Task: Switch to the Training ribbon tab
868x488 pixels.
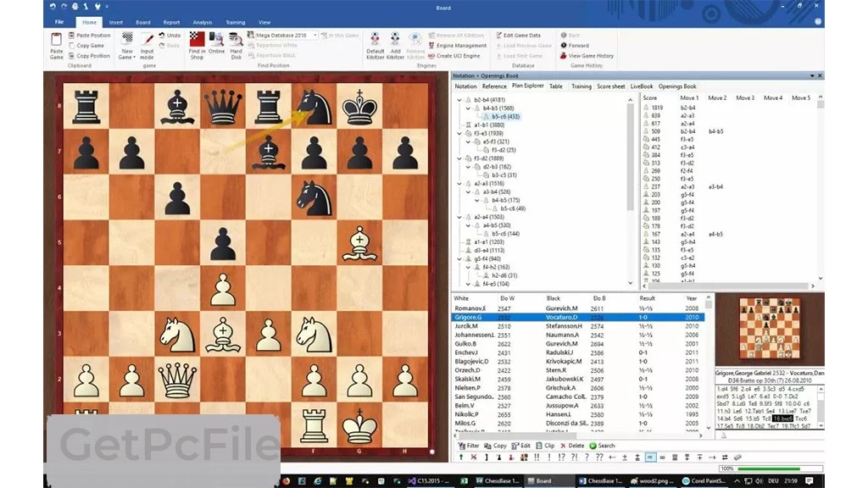Action: 236,23
